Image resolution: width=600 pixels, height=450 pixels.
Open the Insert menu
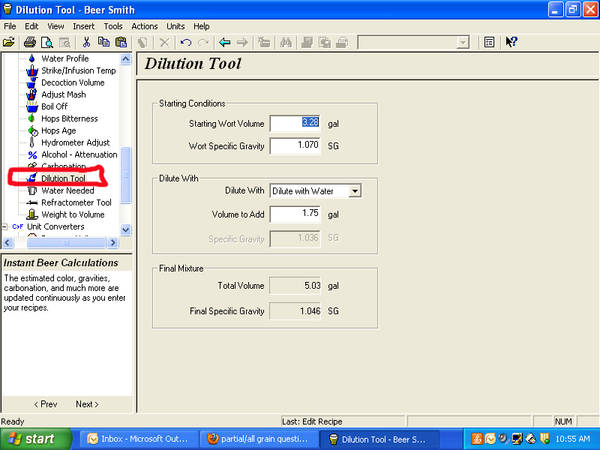(x=83, y=26)
